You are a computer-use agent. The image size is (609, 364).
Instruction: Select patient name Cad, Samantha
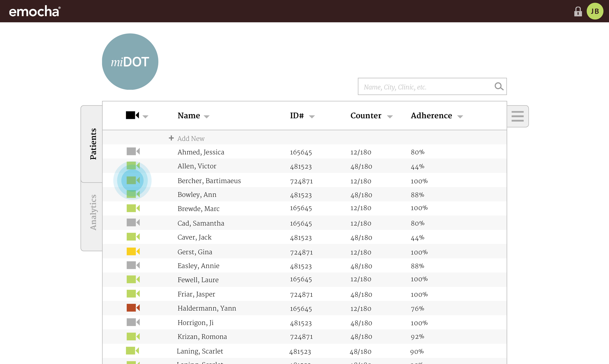(201, 223)
